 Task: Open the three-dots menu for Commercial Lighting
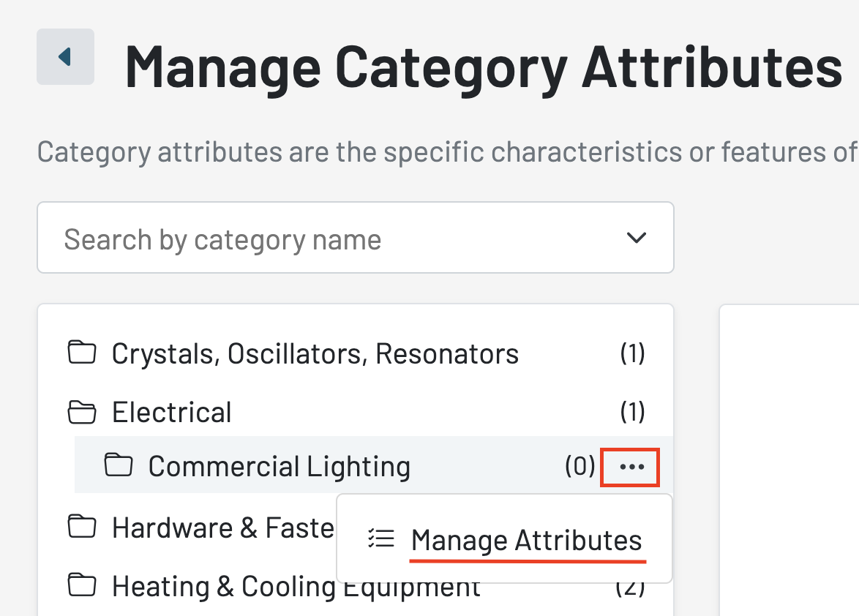coord(631,467)
